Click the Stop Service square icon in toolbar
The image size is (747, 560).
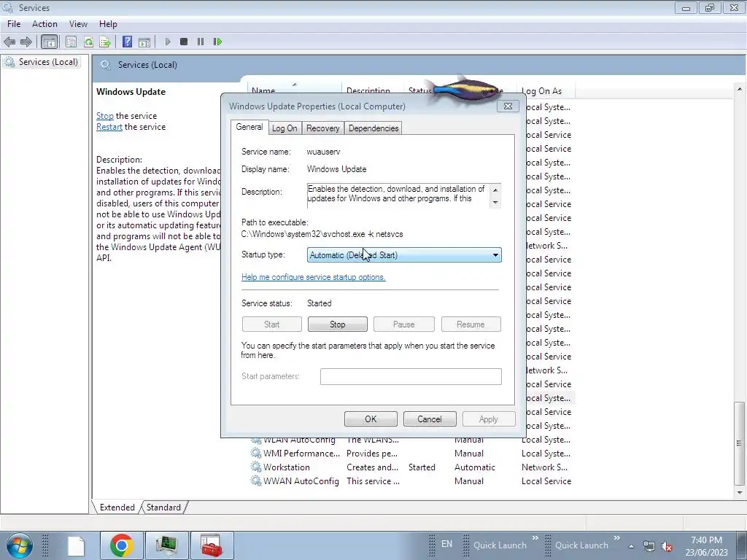(x=184, y=42)
